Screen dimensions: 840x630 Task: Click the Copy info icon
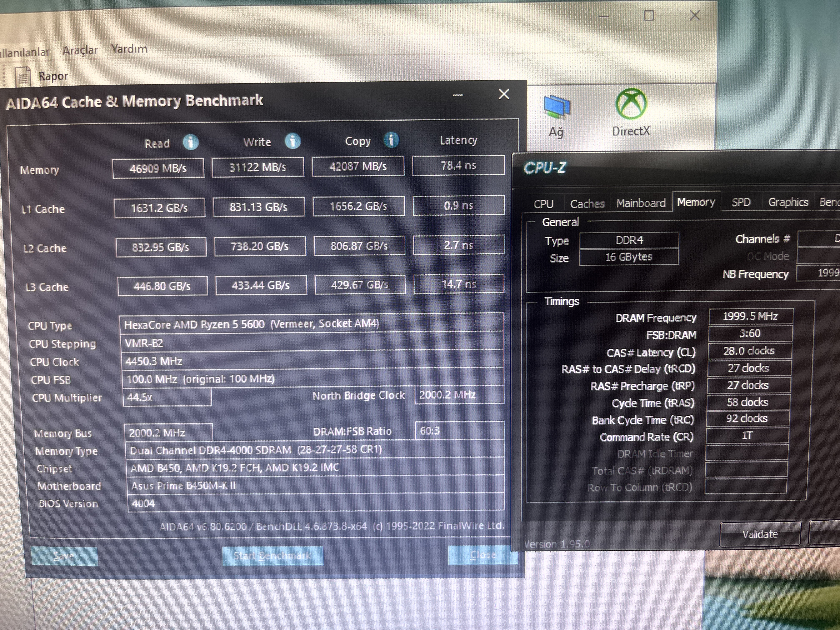click(391, 140)
